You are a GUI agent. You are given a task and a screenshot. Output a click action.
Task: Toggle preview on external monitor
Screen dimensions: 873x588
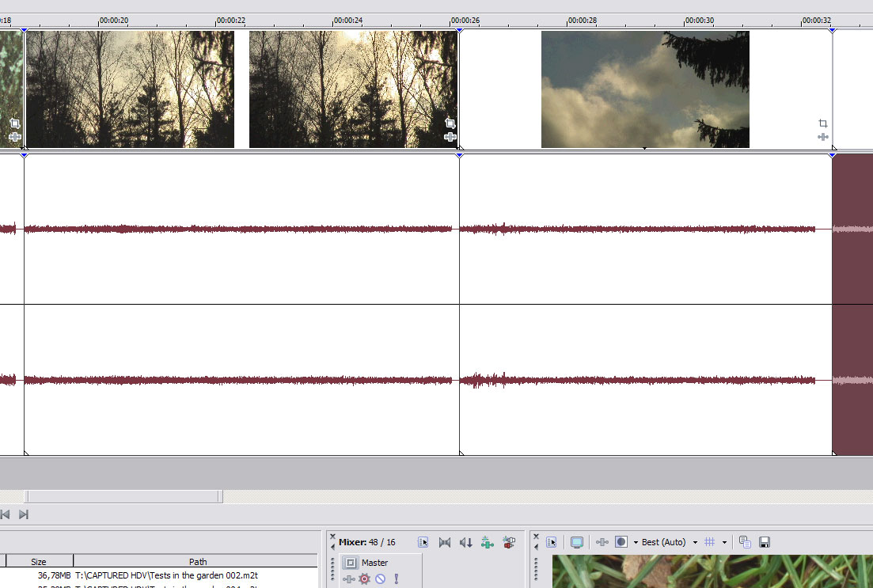577,542
